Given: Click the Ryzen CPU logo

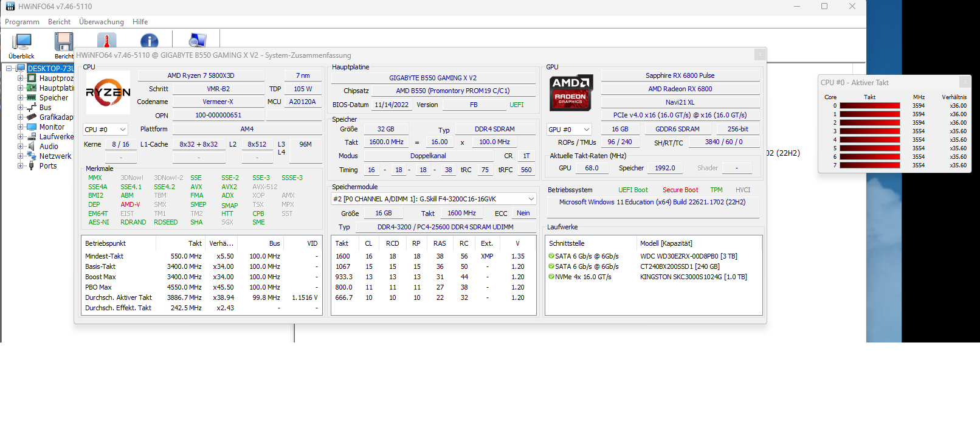Looking at the screenshot, I should coord(108,92).
